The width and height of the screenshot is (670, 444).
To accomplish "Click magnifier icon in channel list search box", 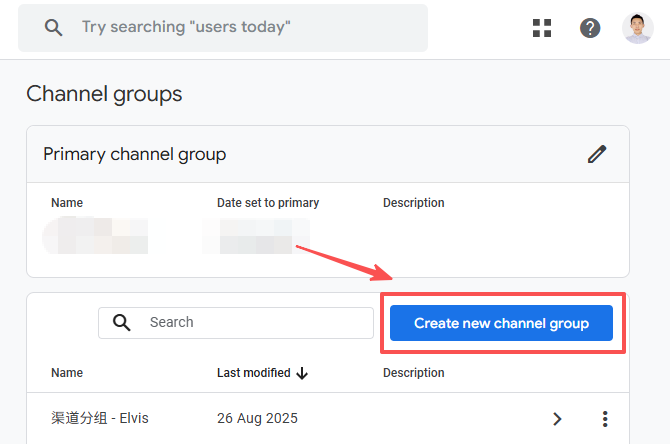I will pos(122,322).
